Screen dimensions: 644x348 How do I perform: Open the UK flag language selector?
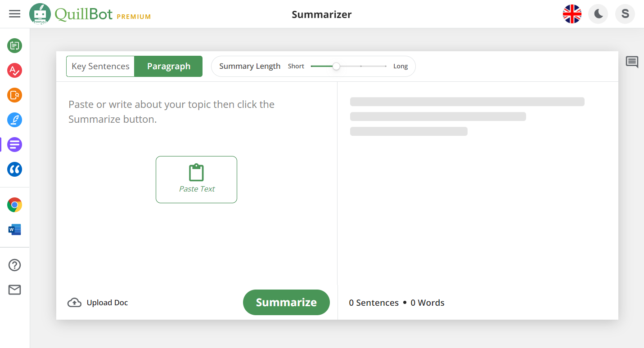(x=572, y=14)
